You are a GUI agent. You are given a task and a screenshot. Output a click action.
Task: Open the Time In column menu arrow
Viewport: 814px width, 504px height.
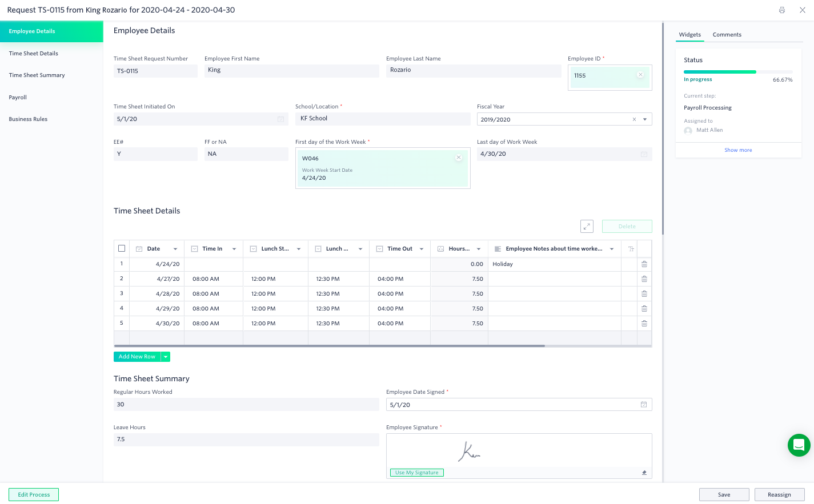[234, 249]
